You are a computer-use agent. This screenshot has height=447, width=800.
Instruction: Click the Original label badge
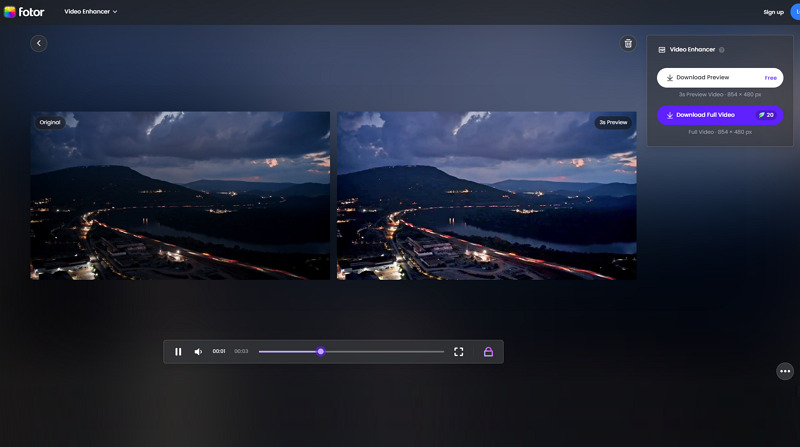pos(50,122)
